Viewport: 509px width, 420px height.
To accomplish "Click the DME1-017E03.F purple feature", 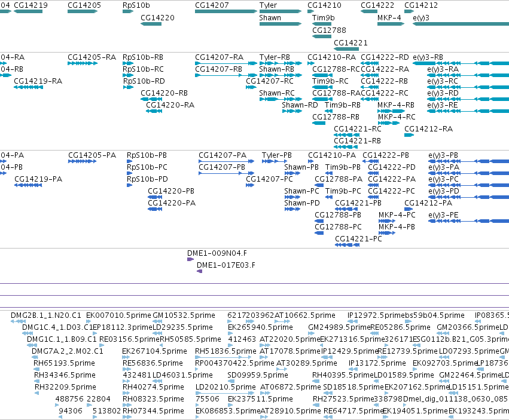I will (200, 271).
